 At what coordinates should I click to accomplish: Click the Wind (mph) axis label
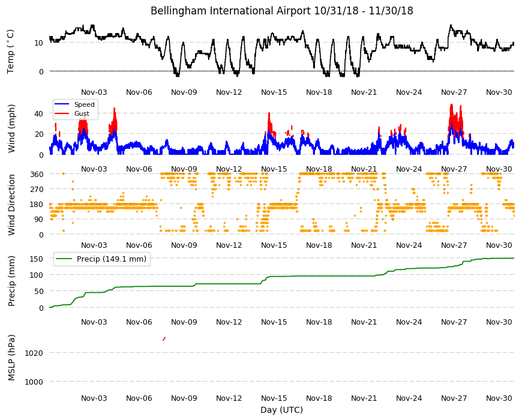[11, 128]
